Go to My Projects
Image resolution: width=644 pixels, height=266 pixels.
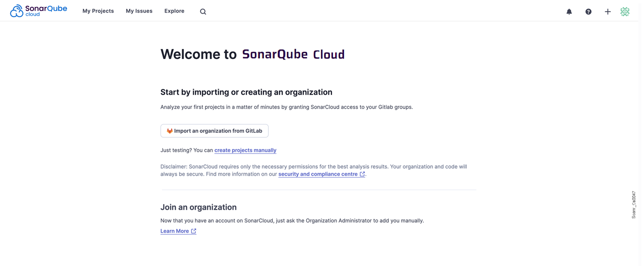coord(98,11)
